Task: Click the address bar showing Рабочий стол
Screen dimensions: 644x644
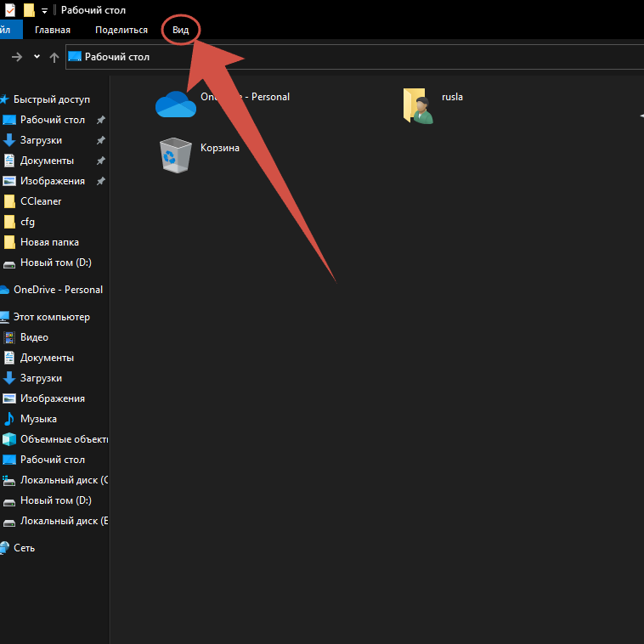Action: (x=340, y=57)
